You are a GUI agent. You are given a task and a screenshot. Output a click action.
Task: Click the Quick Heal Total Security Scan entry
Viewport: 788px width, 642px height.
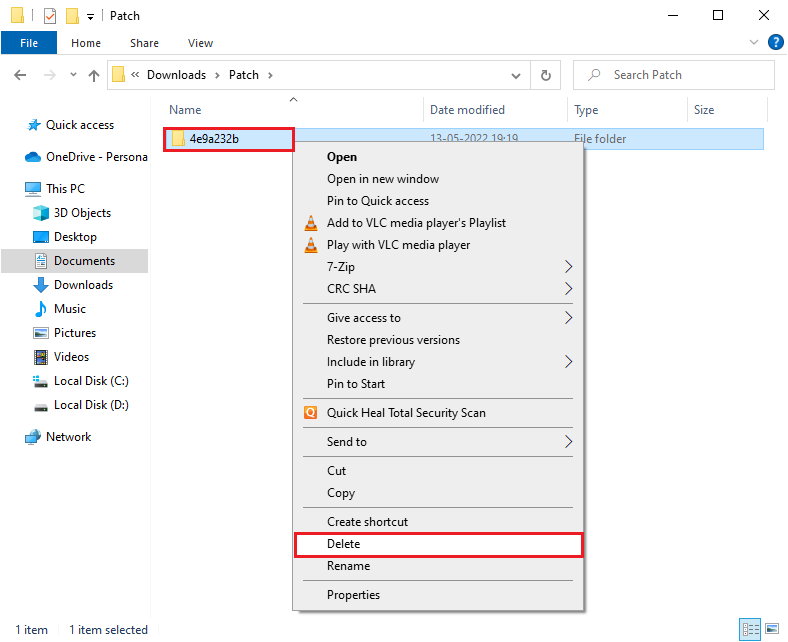[x=406, y=413]
